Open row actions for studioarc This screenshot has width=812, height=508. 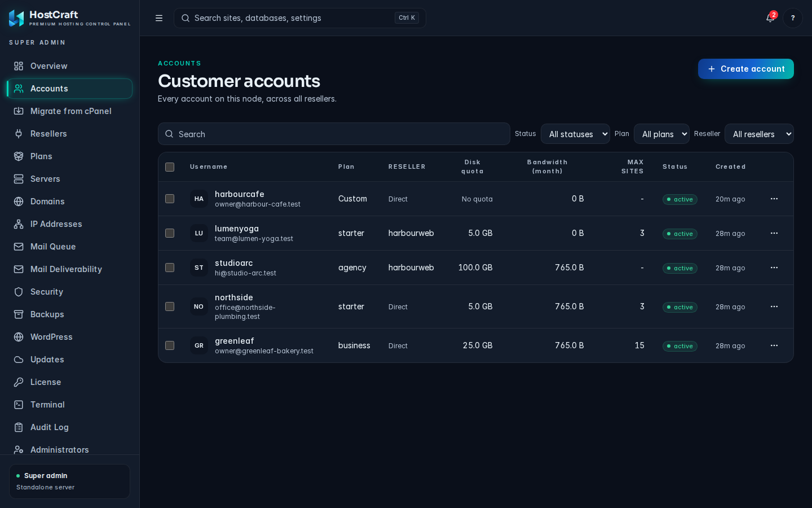[774, 268]
